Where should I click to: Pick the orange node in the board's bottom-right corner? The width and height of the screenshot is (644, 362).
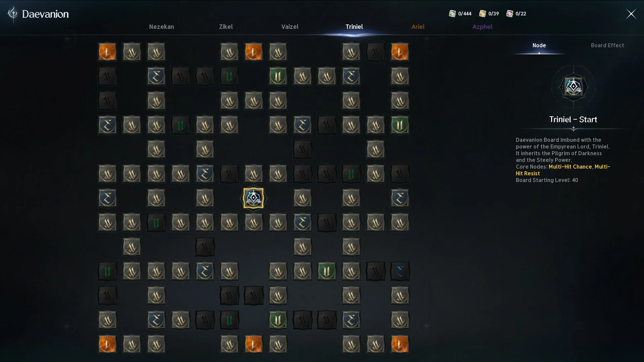tap(399, 344)
